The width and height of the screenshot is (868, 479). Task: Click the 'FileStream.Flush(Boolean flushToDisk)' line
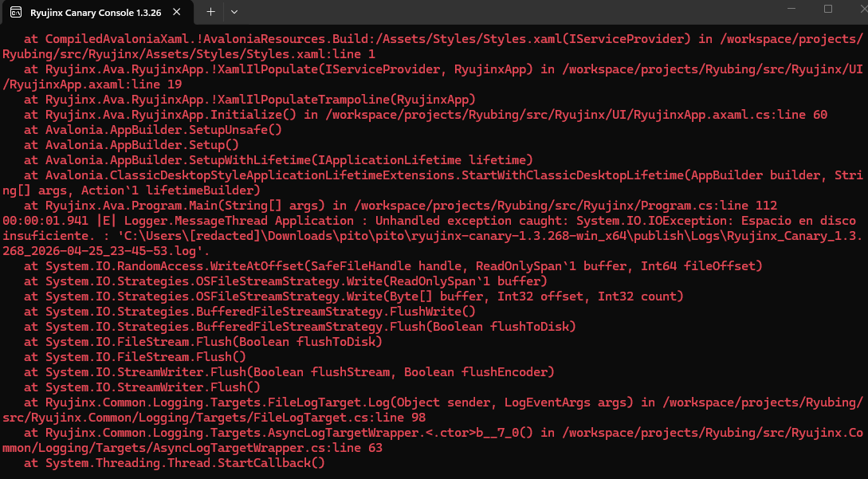click(203, 342)
